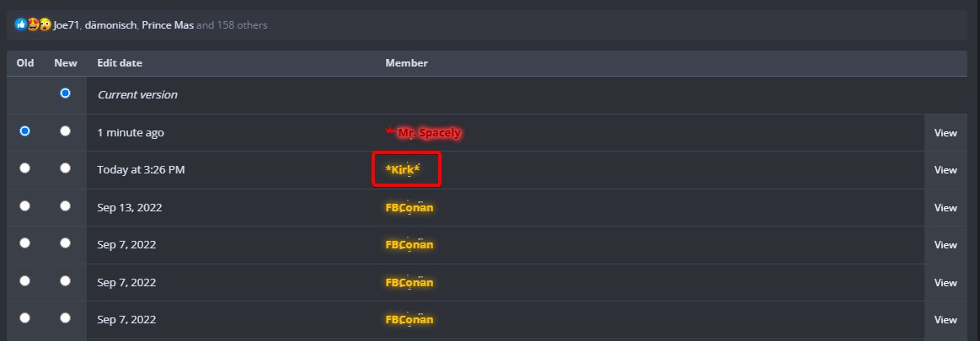Open Prince Mas's profile link
980x341 pixels.
point(168,25)
